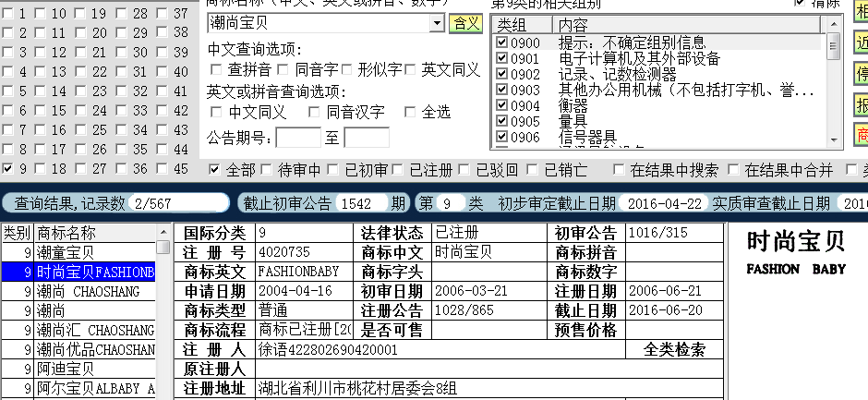Focus the trademark name input field
The width and height of the screenshot is (868, 400).
(319, 23)
